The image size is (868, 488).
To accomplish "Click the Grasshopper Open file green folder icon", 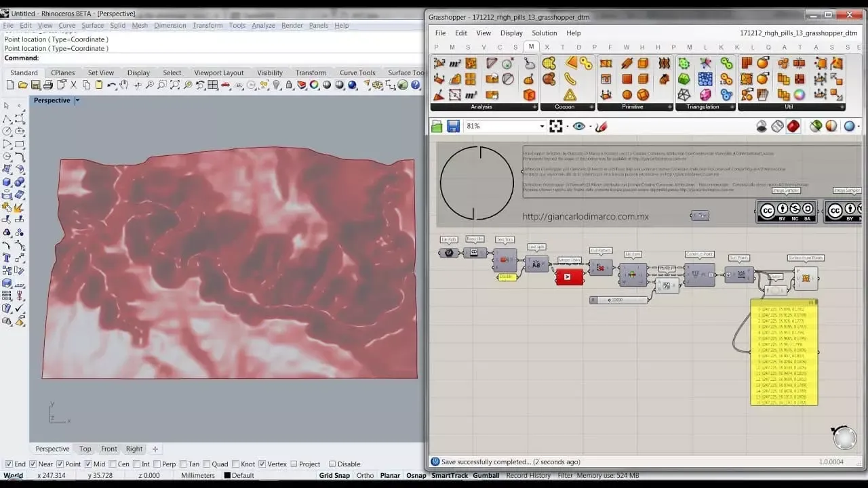I will point(437,126).
